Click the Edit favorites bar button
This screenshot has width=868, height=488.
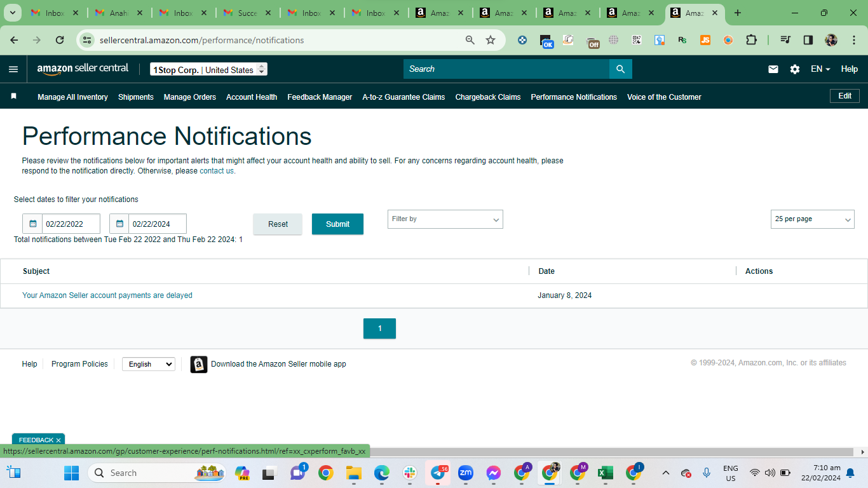pyautogui.click(x=844, y=96)
